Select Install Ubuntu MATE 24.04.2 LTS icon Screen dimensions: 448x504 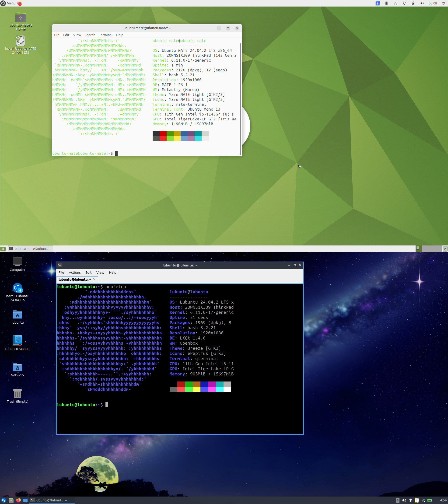21,45
